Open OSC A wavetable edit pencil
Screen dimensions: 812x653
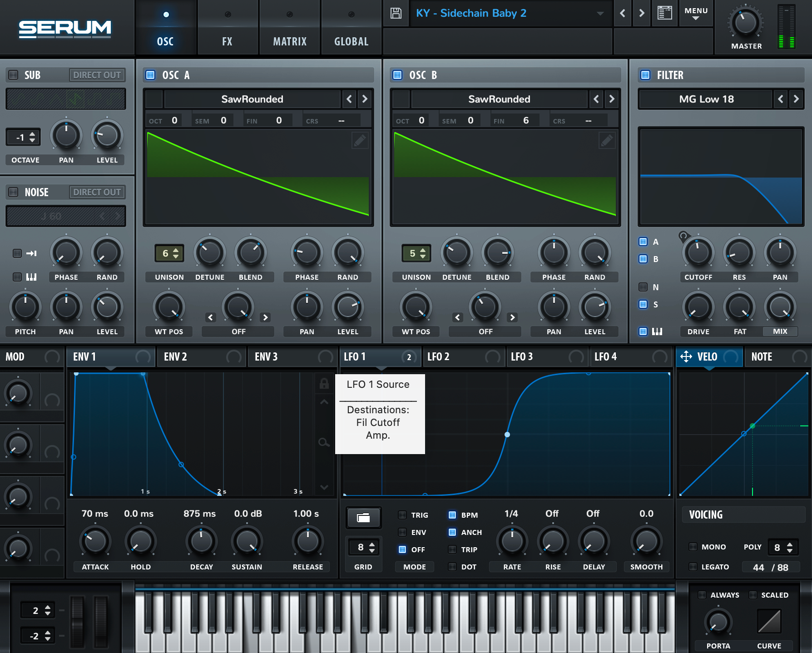pyautogui.click(x=360, y=141)
